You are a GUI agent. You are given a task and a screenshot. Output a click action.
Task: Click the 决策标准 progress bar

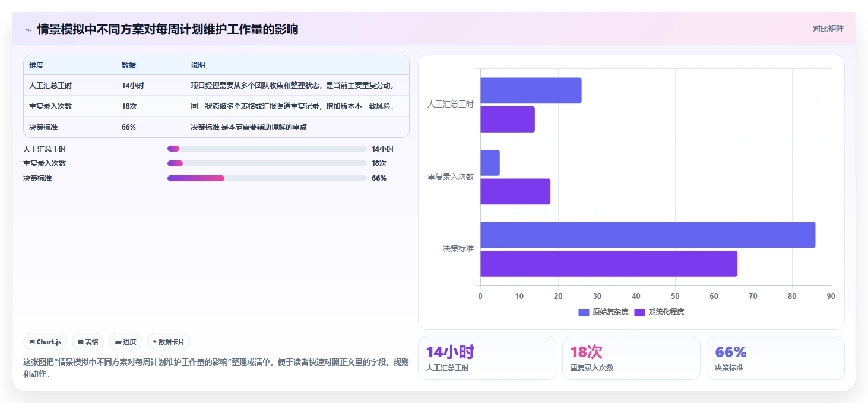pyautogui.click(x=267, y=178)
